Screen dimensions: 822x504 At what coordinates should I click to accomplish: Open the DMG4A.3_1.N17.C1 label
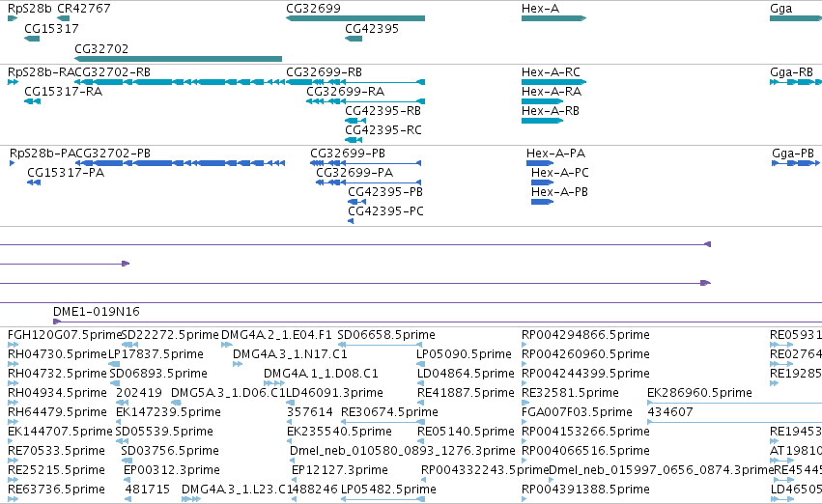(x=290, y=354)
